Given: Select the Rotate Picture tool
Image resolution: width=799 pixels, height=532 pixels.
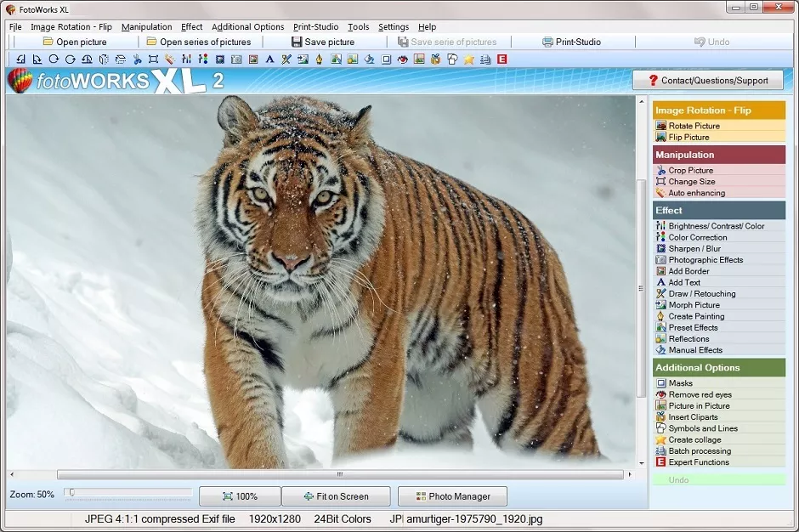Looking at the screenshot, I should coord(693,125).
